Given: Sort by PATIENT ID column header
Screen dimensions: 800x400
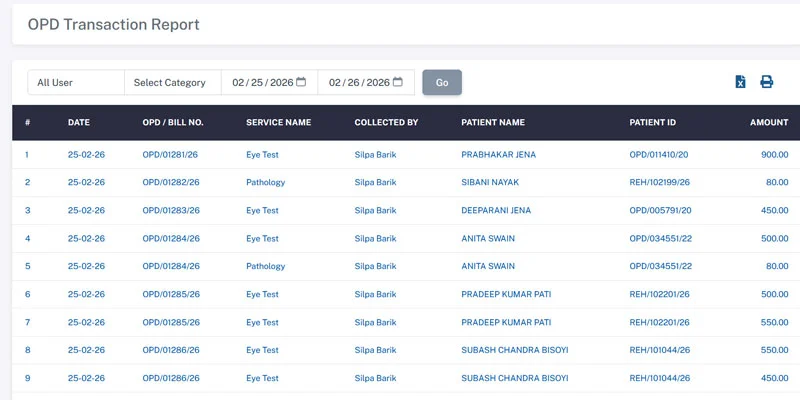Looking at the screenshot, I should pos(652,122).
